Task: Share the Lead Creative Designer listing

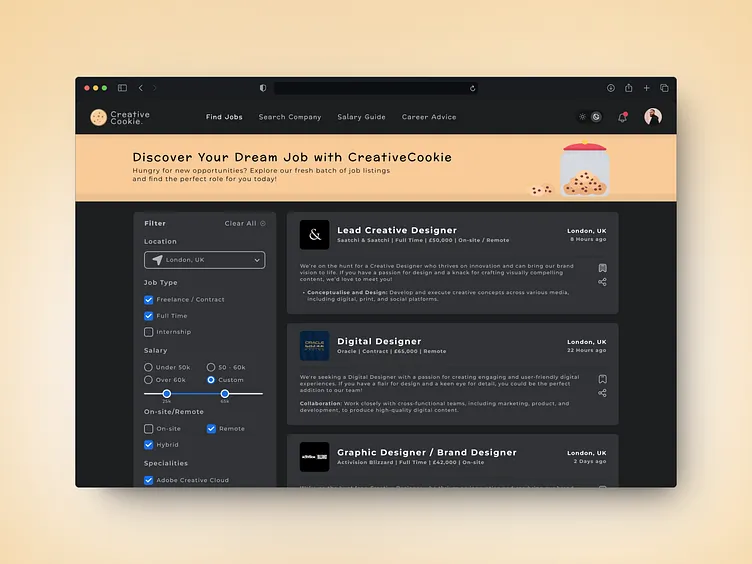Action: click(x=602, y=282)
